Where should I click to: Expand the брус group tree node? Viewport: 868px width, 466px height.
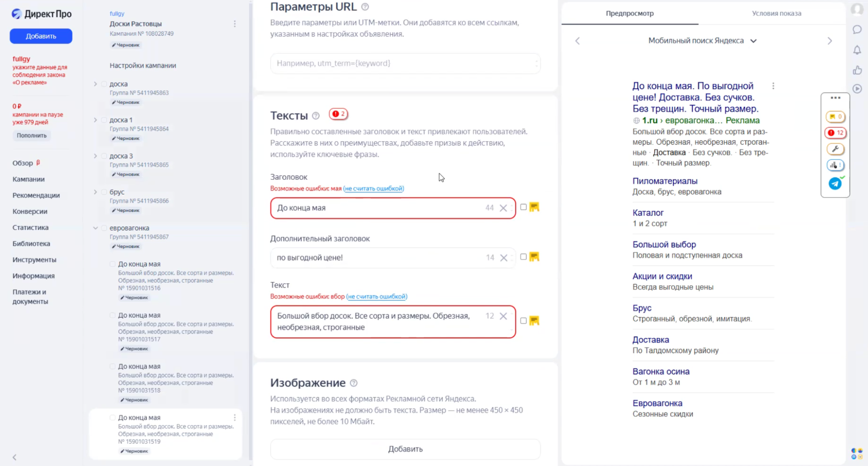tap(95, 192)
